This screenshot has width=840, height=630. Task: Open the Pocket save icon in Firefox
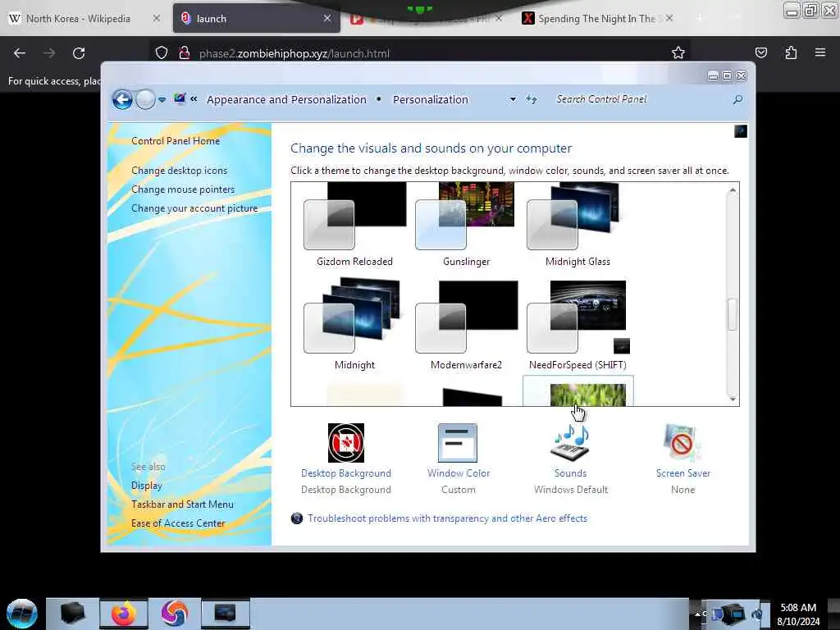[761, 52]
